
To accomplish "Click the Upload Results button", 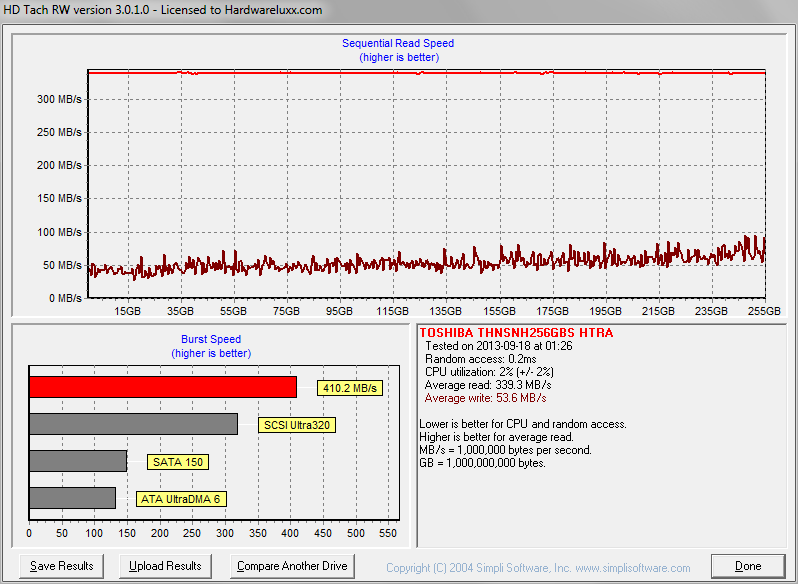I will [x=165, y=566].
